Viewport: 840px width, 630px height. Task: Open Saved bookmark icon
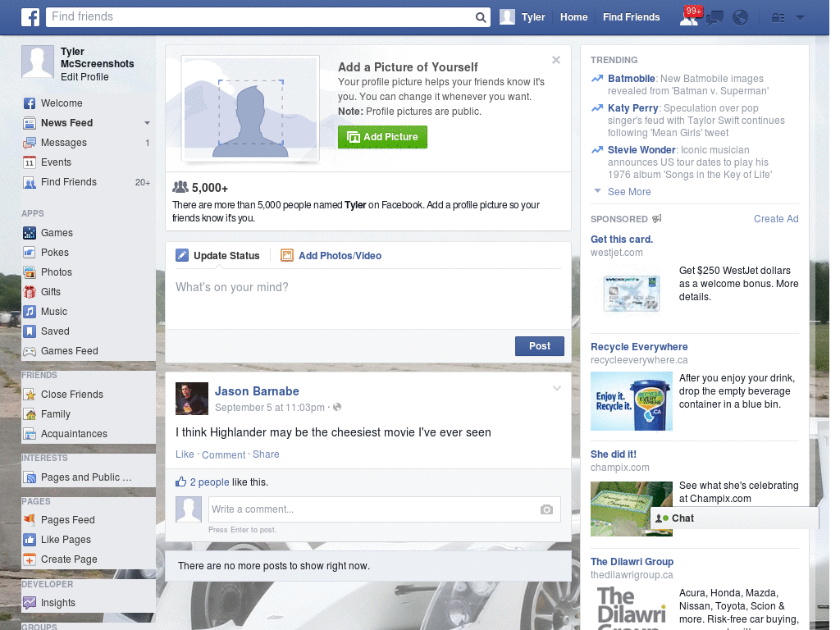[30, 331]
